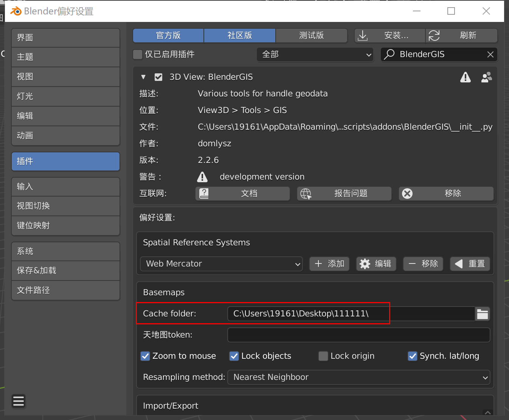Click the 天地图token input field
Image resolution: width=509 pixels, height=420 pixels.
359,335
